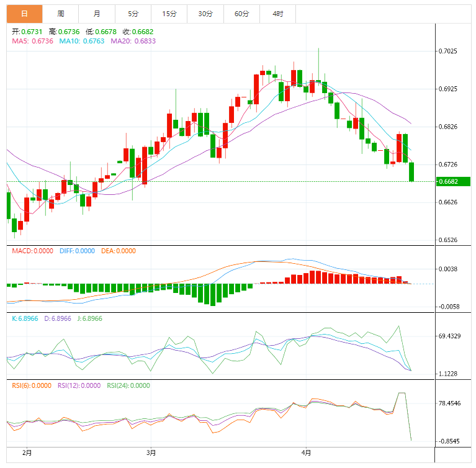Image resolution: width=476 pixels, height=468 pixels.
Task: Click the 0.6826 price axis label
Action: (x=448, y=127)
